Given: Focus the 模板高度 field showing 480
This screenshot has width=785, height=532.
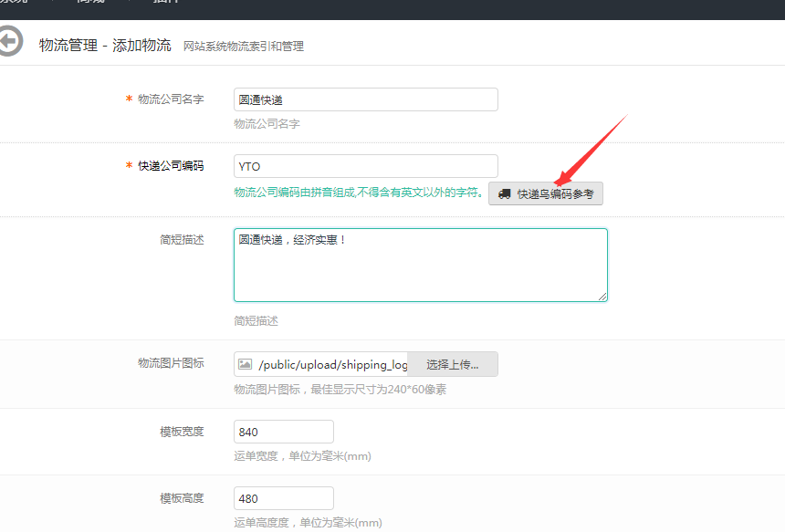Looking at the screenshot, I should click(x=283, y=498).
